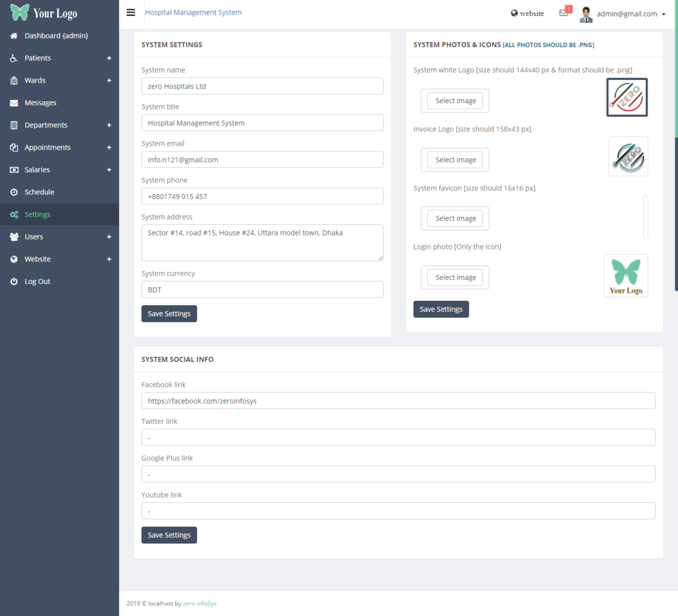
Task: Click Select image for Invoice Logo
Action: (455, 160)
